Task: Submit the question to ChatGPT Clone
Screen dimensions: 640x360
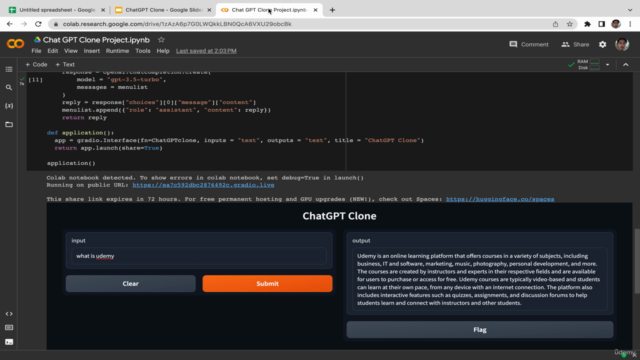Action: pyautogui.click(x=267, y=284)
